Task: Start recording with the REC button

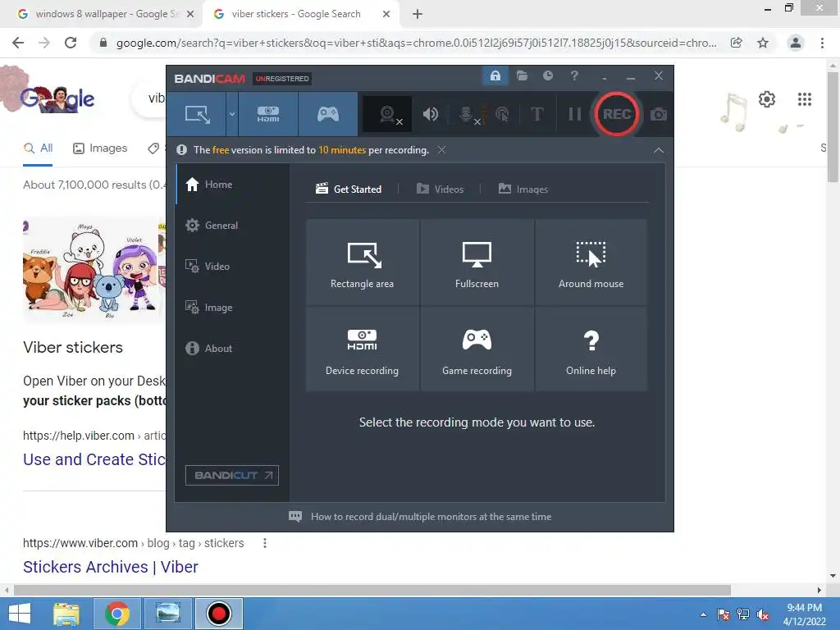Action: [x=617, y=114]
